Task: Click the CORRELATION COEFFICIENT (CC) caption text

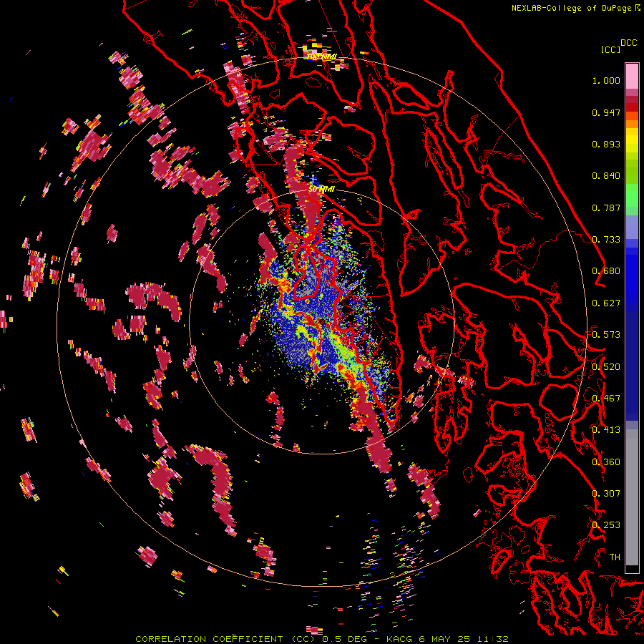Action: tap(225, 639)
